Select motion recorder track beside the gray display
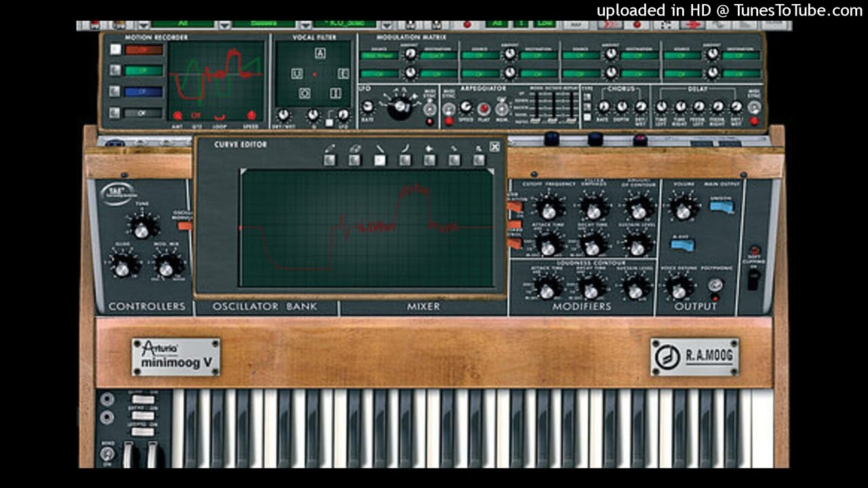Screen dimensions: 868x488 (116, 113)
